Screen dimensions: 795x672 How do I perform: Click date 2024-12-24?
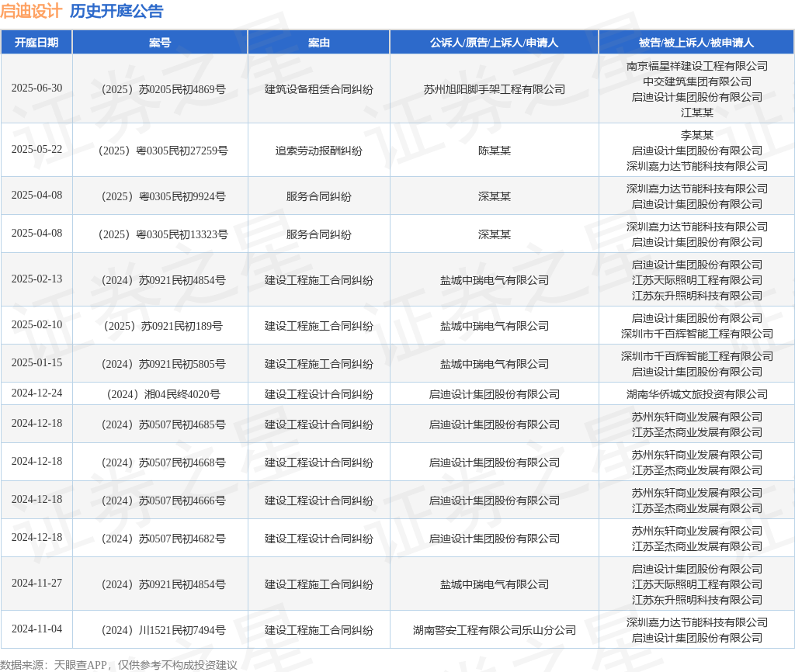point(36,393)
